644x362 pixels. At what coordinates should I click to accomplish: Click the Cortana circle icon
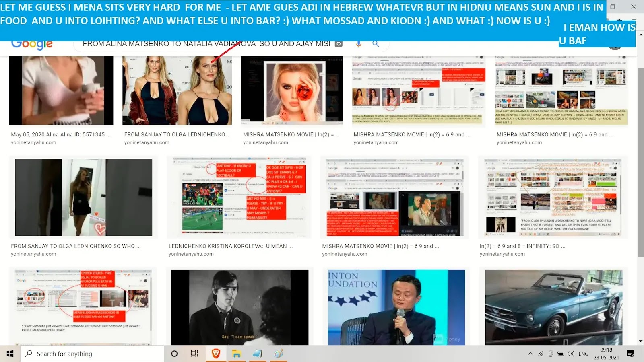tap(174, 354)
